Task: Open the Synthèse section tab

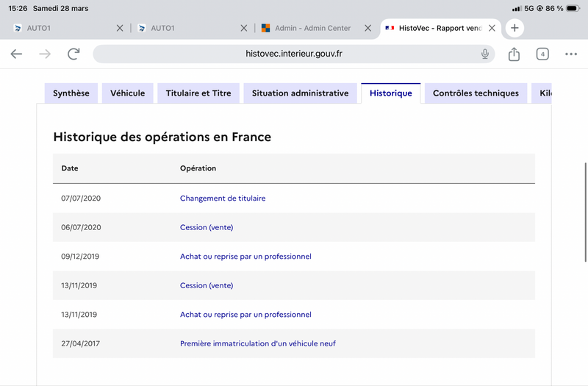Action: [71, 93]
